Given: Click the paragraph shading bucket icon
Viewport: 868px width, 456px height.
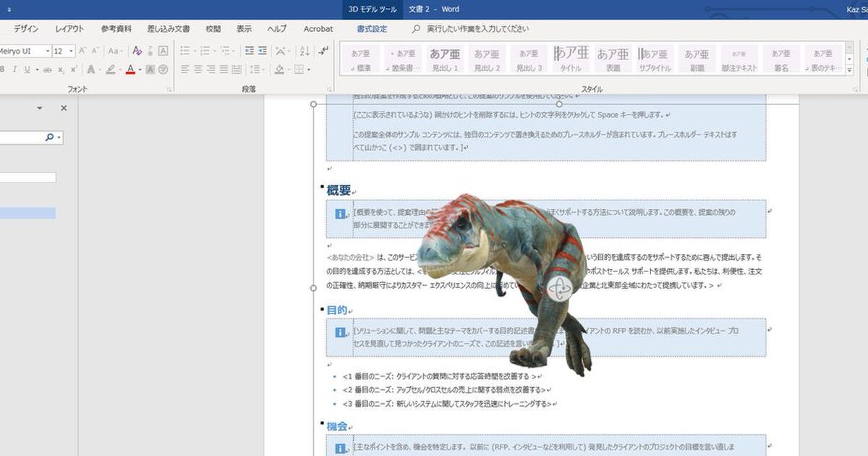Looking at the screenshot, I should (279, 69).
